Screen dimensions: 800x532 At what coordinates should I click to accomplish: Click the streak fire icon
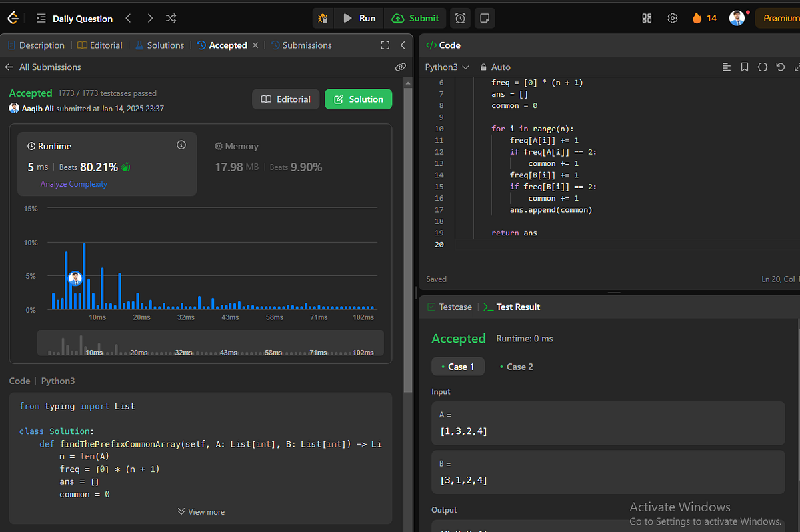tap(697, 18)
